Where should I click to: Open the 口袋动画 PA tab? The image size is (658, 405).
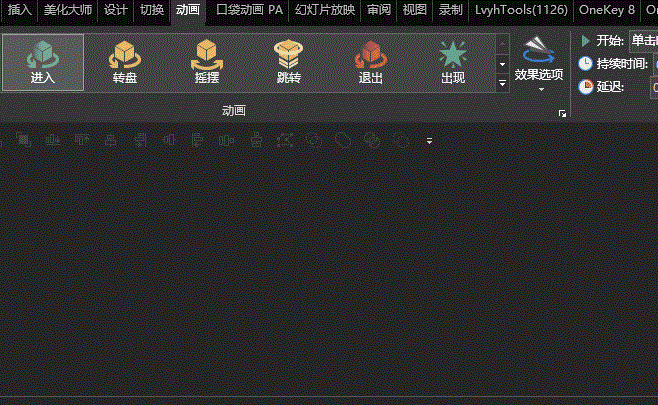point(250,10)
